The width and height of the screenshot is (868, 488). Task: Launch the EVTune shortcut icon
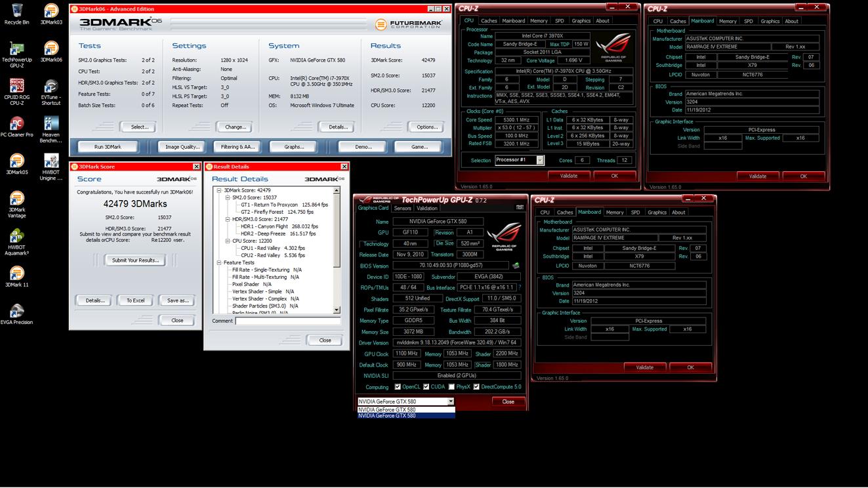point(51,92)
